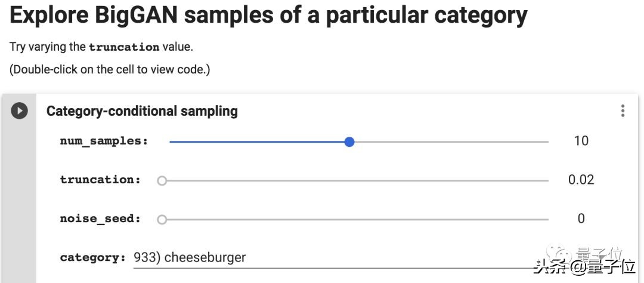Run the Category-conditional sampling cell
Screen dimensions: 644x283
tap(20, 111)
